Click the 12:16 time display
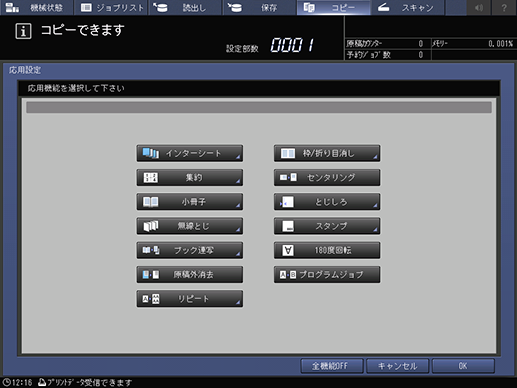 (22, 382)
